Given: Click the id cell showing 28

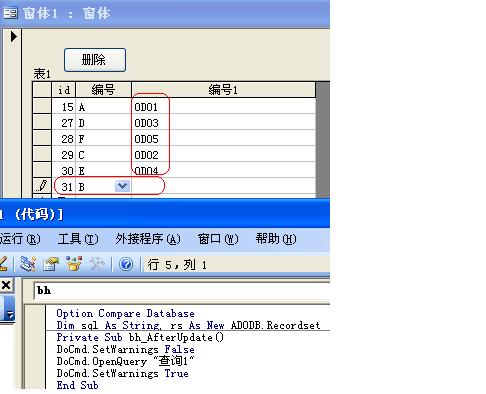Looking at the screenshot, I should point(64,139).
